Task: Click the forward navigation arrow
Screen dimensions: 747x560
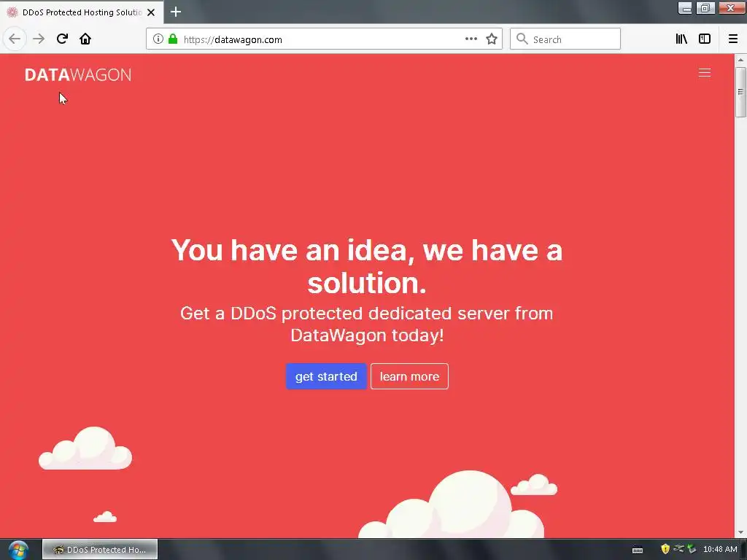Action: (x=39, y=39)
